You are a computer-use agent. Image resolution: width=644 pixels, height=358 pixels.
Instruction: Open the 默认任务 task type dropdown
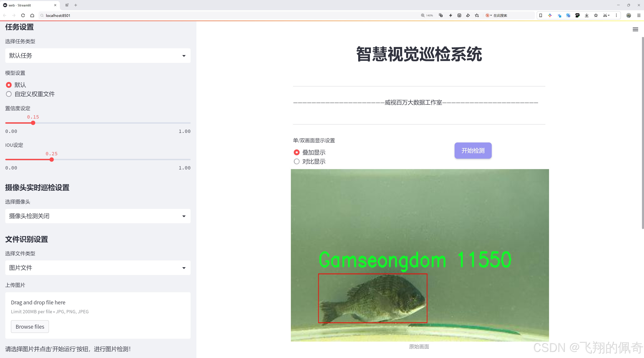(98, 55)
